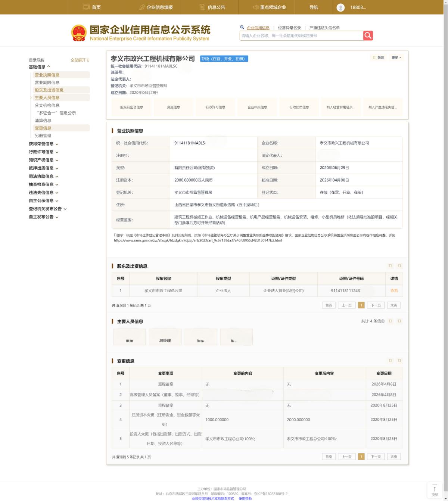The width and height of the screenshot is (448, 501).
Task: Expand 抽查检查信息 section
Action: click(x=44, y=184)
